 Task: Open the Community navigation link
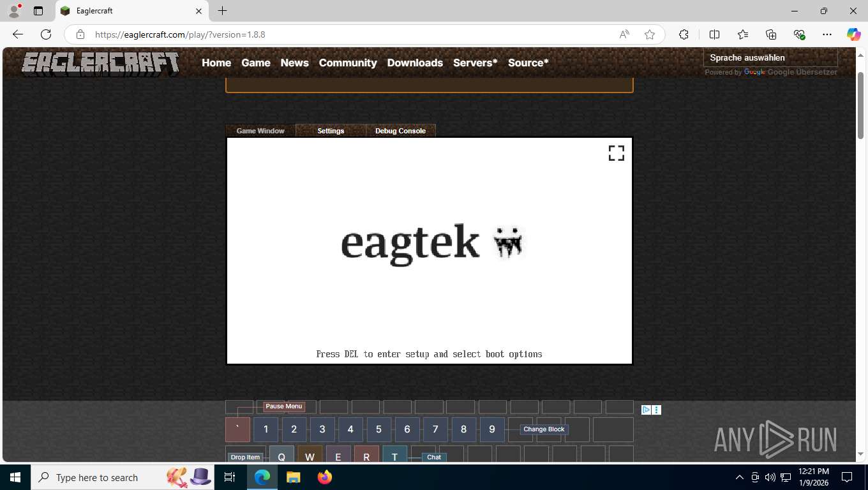(348, 63)
